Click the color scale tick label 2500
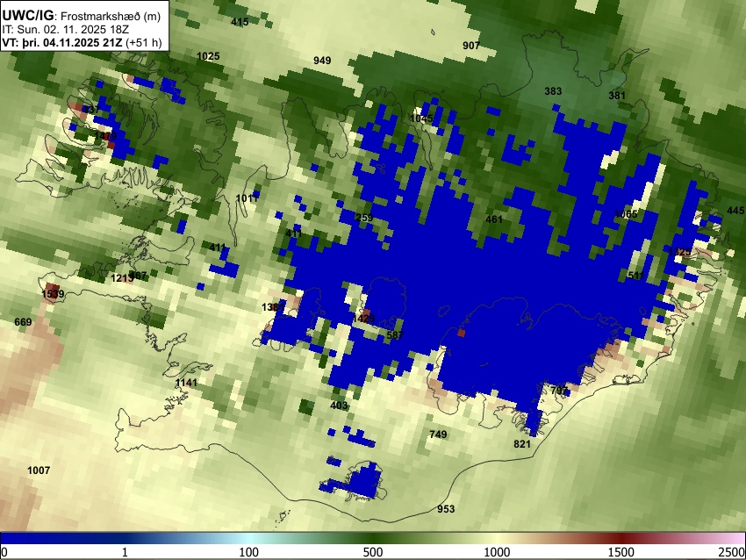 pyautogui.click(x=732, y=552)
